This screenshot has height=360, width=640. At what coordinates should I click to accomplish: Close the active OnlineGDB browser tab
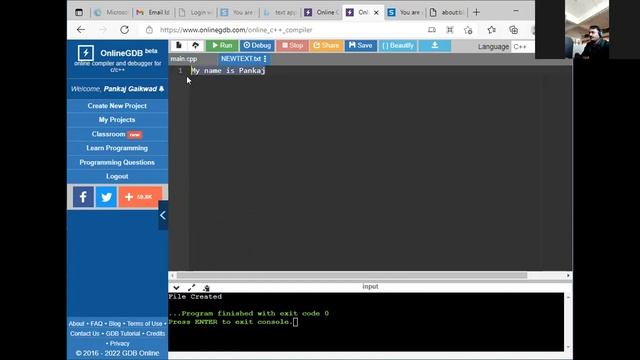click(x=376, y=13)
